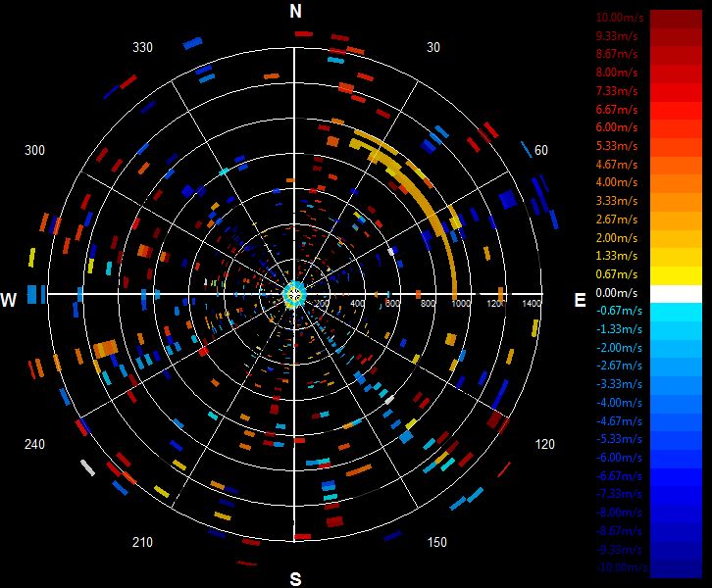Image resolution: width=712 pixels, height=588 pixels.
Task: Pick the blue band beside -4.67m/s
Action: point(676,422)
